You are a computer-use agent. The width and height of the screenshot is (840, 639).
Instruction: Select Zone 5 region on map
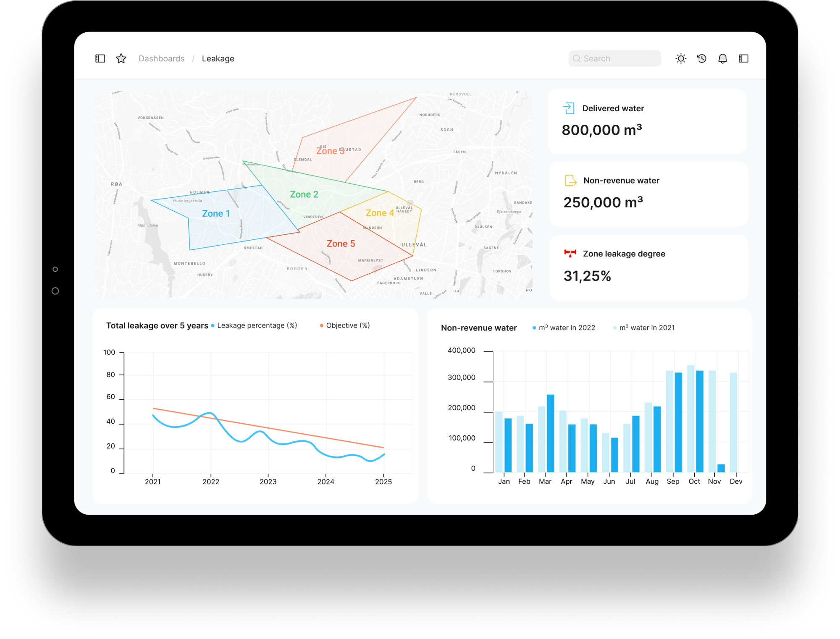(341, 244)
